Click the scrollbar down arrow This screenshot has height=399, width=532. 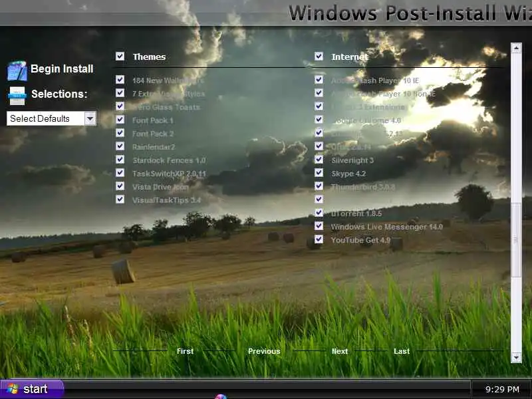pos(516,358)
